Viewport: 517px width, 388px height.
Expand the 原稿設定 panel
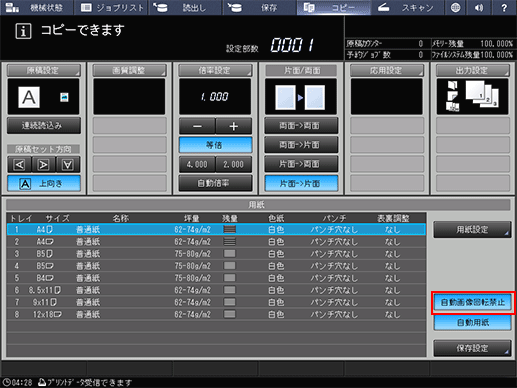[x=43, y=70]
